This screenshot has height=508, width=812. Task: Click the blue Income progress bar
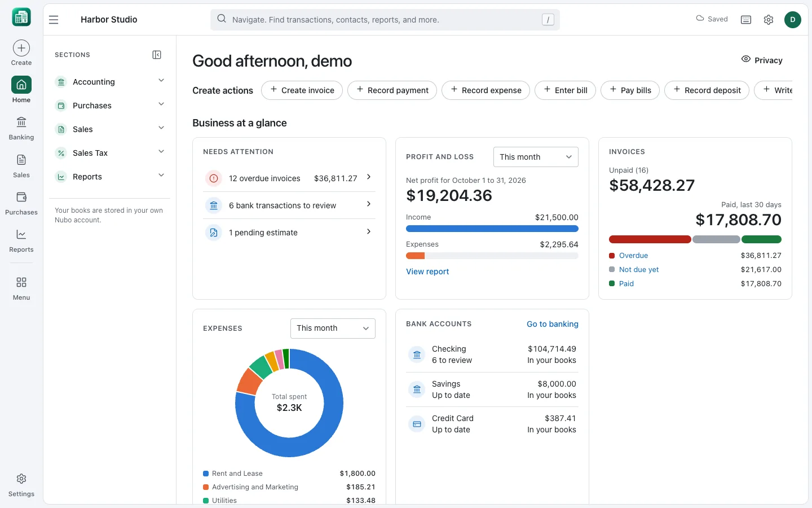(x=492, y=229)
